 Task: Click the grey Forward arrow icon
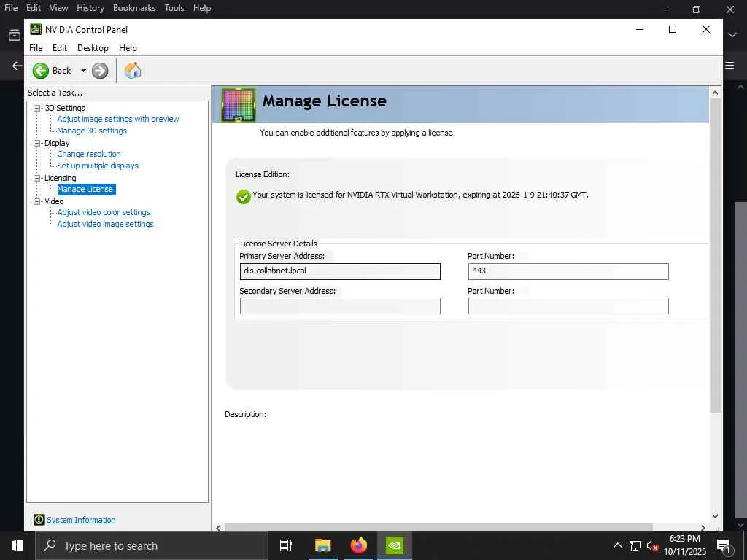(x=99, y=71)
